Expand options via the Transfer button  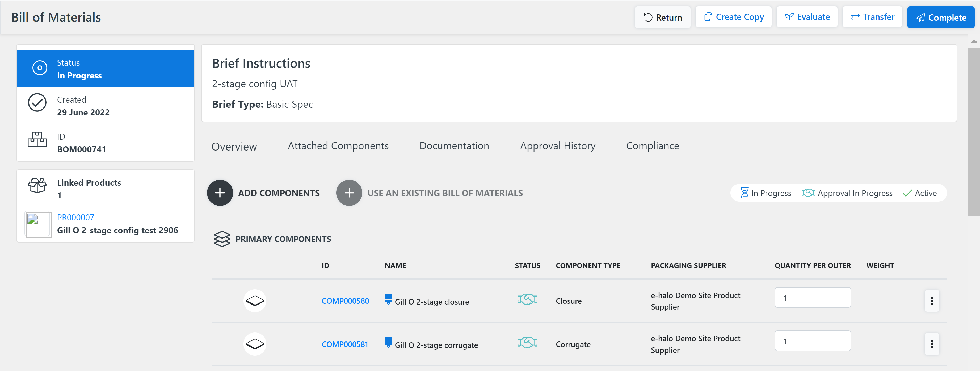872,17
